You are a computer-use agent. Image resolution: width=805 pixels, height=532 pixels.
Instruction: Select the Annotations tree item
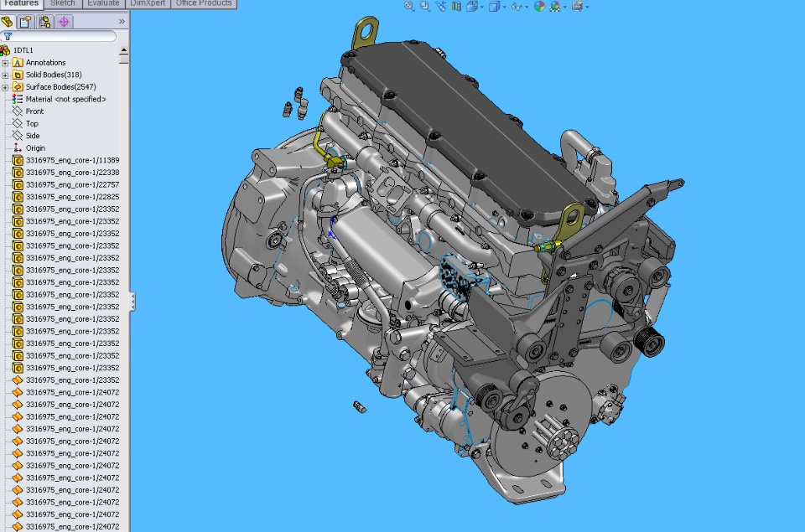[45, 63]
